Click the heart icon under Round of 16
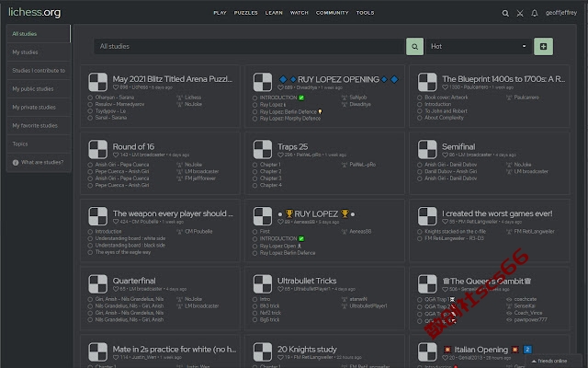The width and height of the screenshot is (588, 368). (116, 155)
